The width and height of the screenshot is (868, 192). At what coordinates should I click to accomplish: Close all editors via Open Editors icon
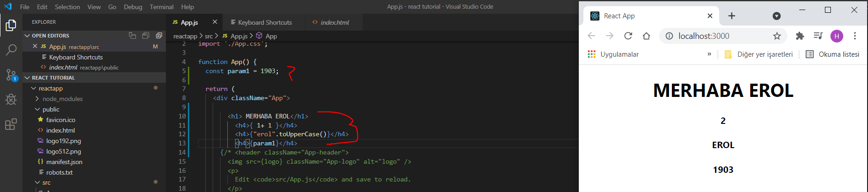159,36
